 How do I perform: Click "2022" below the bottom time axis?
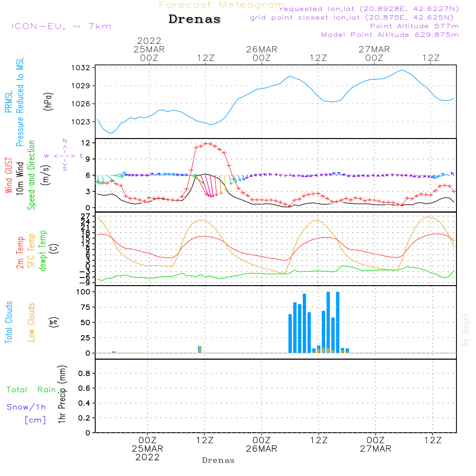coord(148,457)
